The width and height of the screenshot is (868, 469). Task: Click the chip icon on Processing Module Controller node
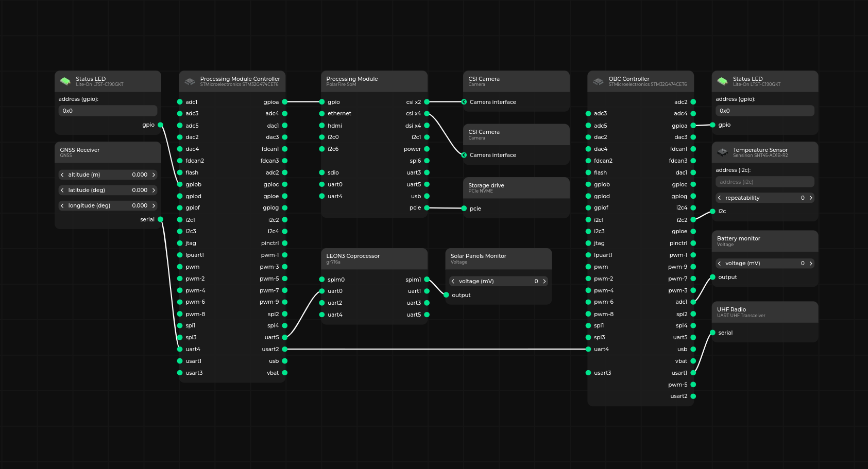(x=190, y=81)
